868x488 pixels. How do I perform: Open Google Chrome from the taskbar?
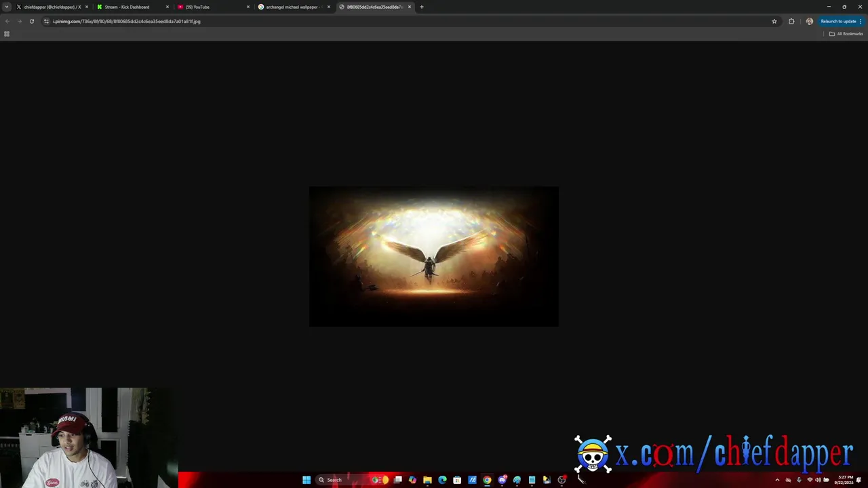(x=487, y=480)
